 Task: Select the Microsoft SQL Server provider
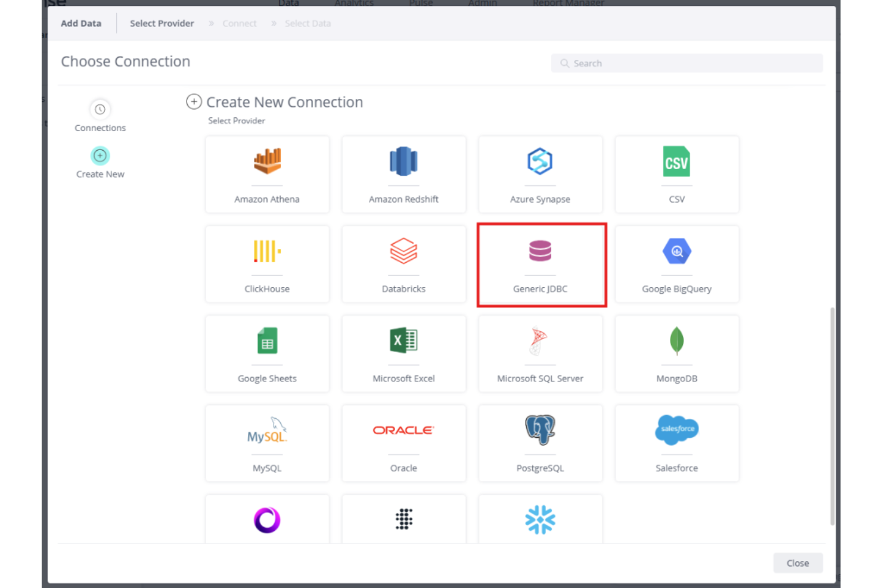540,353
